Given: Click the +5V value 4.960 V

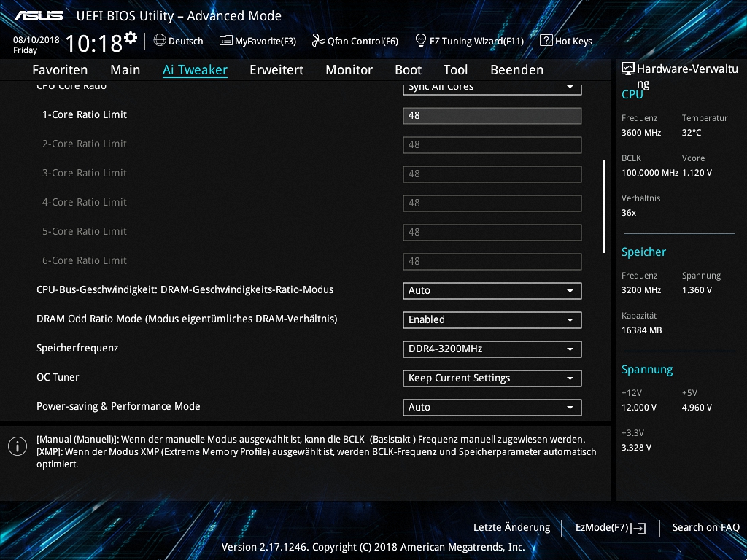Looking at the screenshot, I should 697,407.
